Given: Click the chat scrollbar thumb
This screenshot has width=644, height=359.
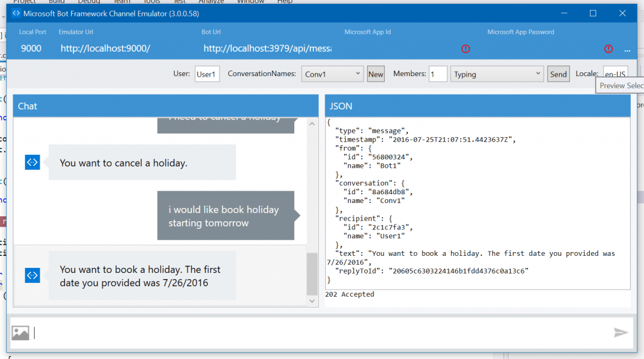Looking at the screenshot, I should [x=312, y=274].
